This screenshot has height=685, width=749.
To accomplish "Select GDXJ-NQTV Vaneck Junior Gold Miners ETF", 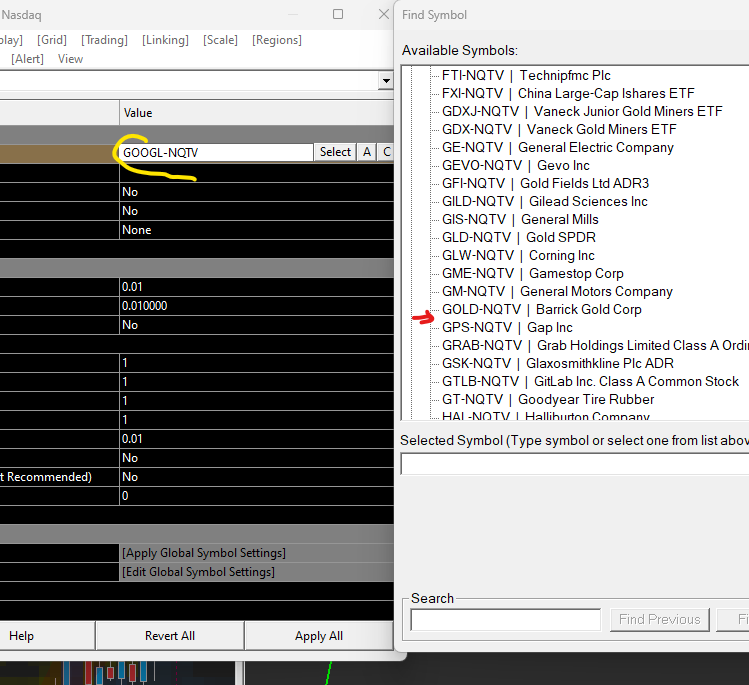I will point(582,112).
